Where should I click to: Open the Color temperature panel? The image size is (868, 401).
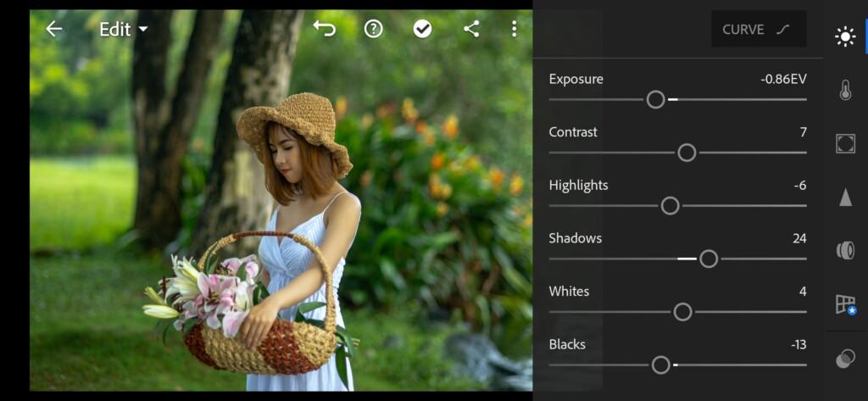[x=845, y=90]
